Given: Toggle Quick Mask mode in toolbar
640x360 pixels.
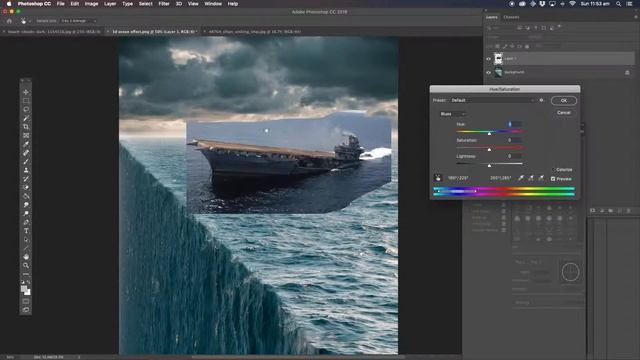Looking at the screenshot, I should click(26, 301).
